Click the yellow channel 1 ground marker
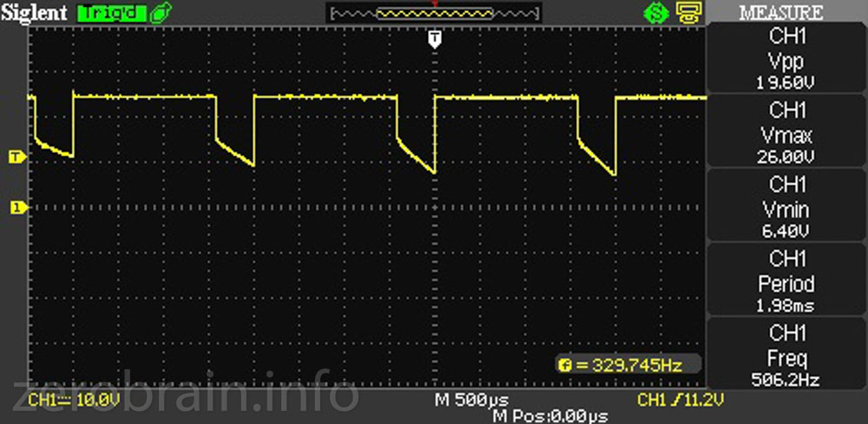 pyautogui.click(x=18, y=208)
